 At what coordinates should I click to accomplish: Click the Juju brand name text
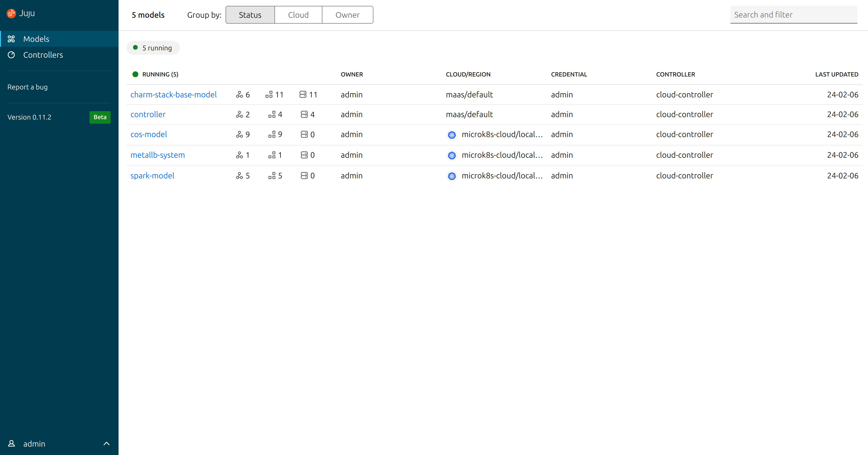pos(27,13)
